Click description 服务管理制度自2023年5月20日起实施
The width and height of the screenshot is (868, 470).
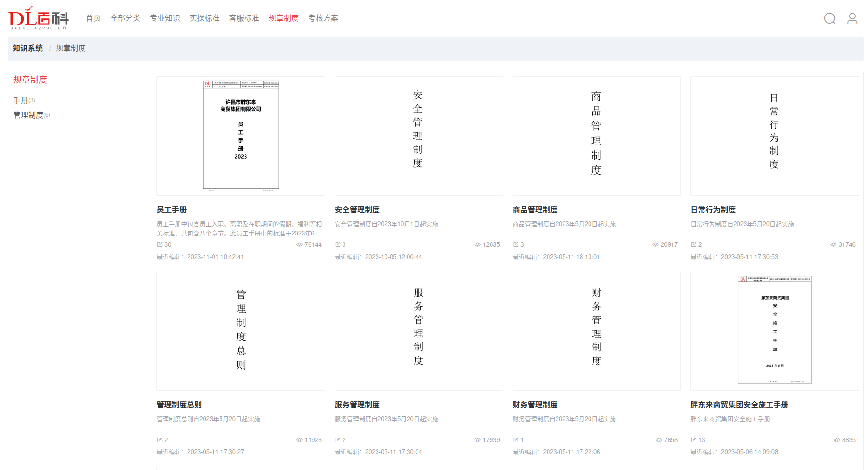click(x=386, y=419)
